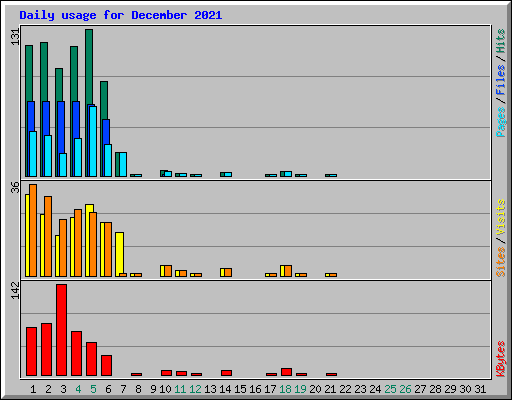Click day 4 label in green

click(x=78, y=389)
